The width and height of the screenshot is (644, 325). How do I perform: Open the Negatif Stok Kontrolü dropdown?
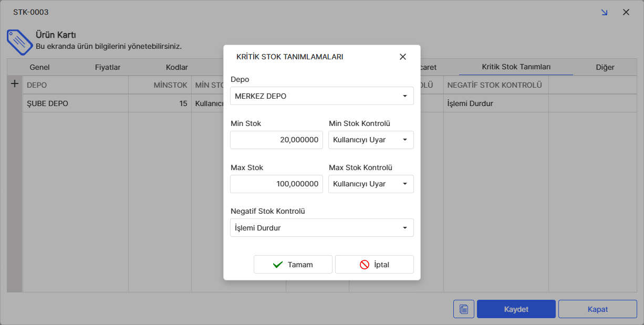pos(321,228)
